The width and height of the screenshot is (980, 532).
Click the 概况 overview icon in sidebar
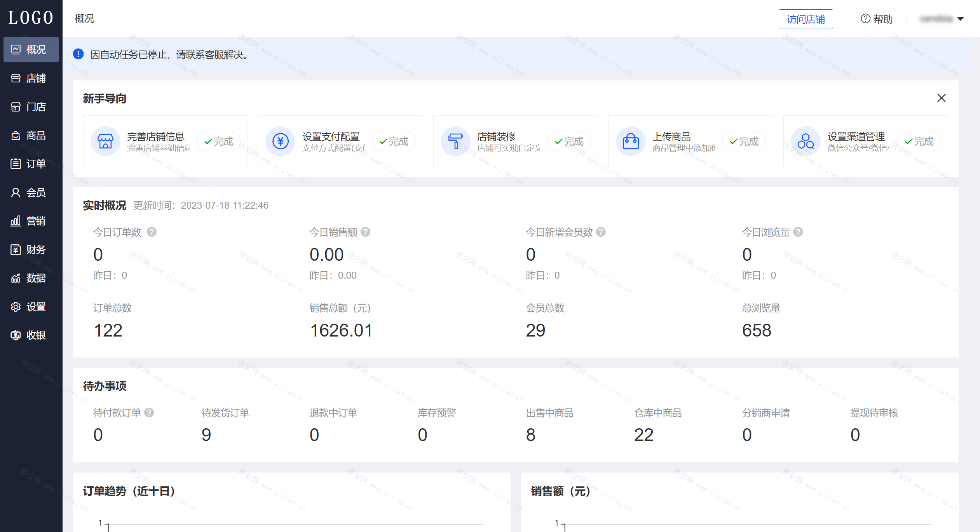16,49
